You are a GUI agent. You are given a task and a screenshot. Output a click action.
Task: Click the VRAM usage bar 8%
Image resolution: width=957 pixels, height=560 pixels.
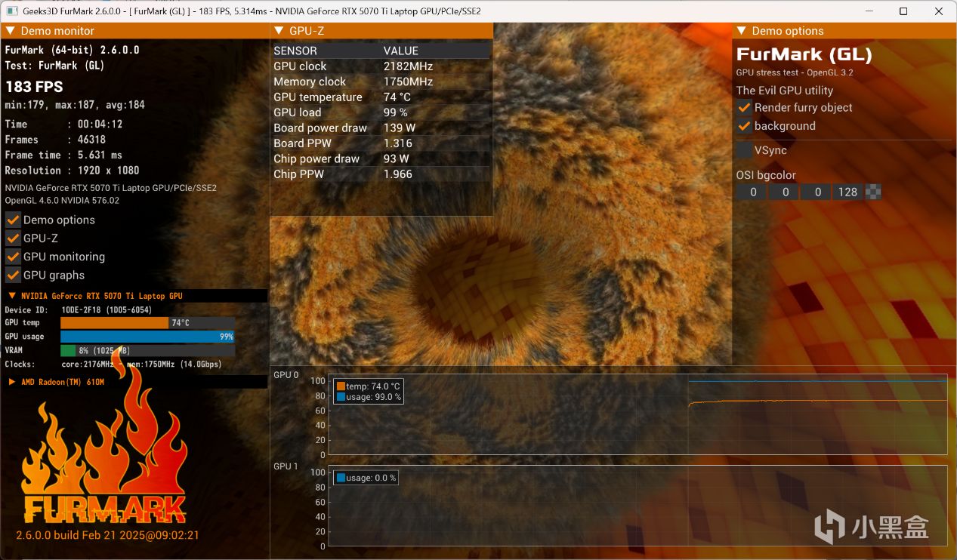(147, 350)
